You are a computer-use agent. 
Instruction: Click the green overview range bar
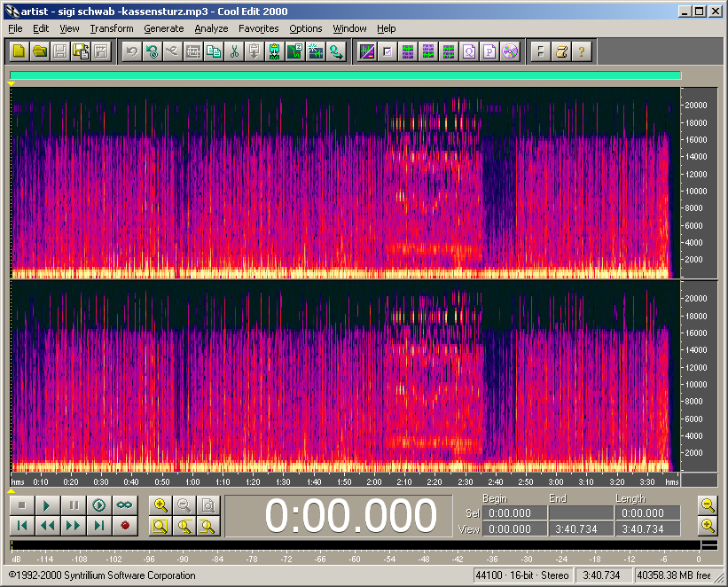[x=345, y=75]
